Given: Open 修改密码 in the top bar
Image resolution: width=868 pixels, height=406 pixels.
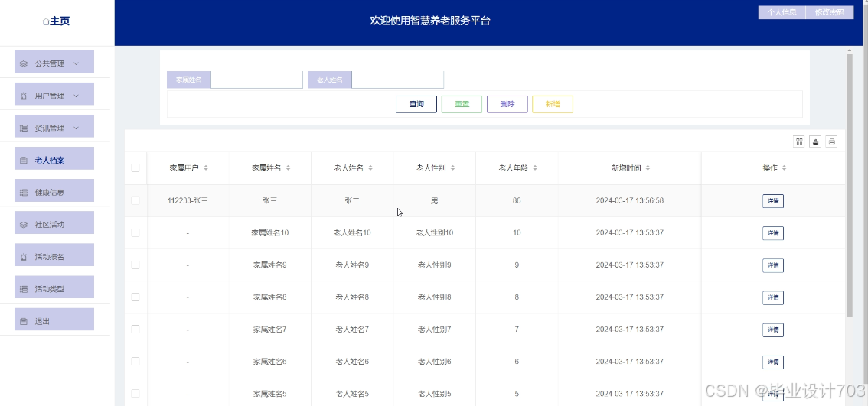Looking at the screenshot, I should pyautogui.click(x=830, y=13).
